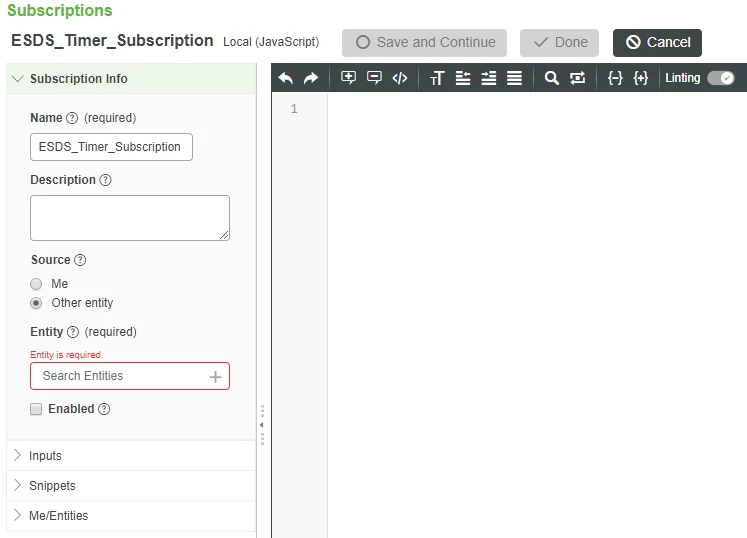
Task: Click the Description text area
Action: click(x=130, y=218)
